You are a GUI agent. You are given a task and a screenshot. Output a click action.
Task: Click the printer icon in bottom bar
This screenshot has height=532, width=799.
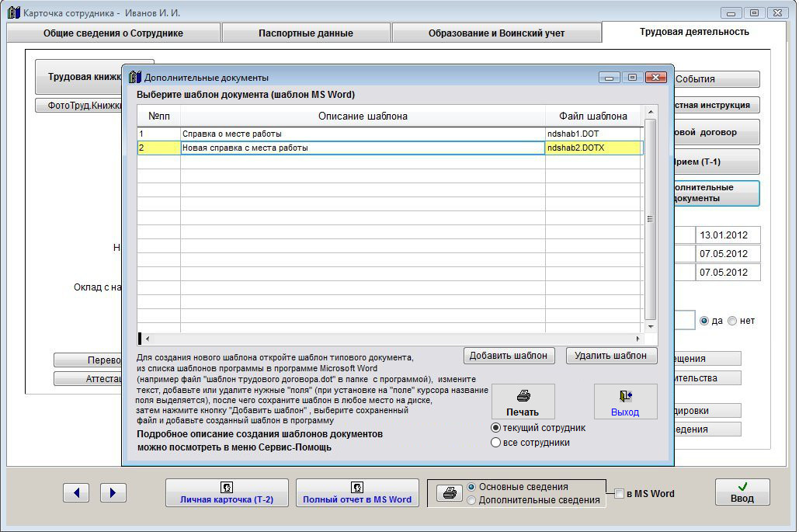[x=449, y=493]
